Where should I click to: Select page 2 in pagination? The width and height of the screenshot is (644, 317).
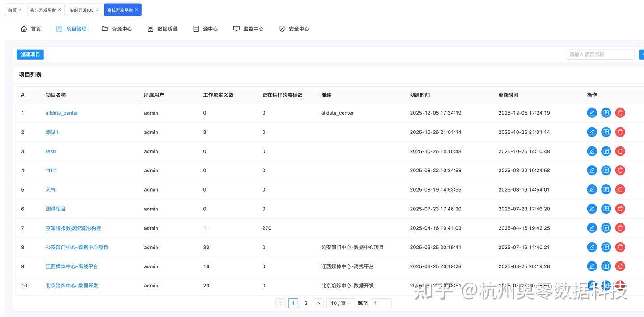306,303
